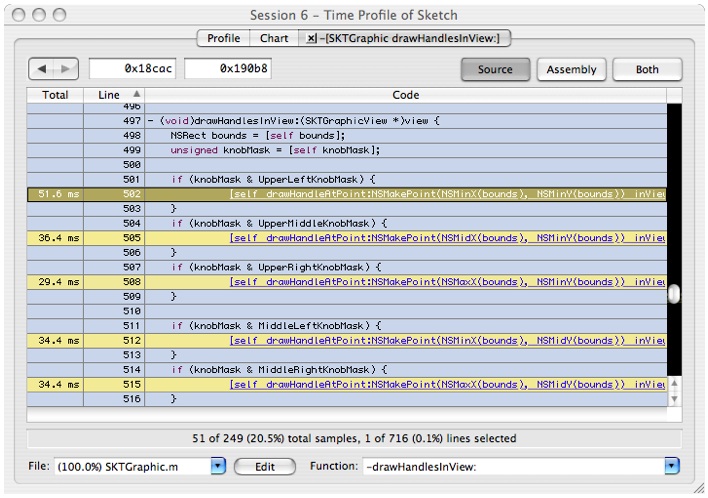Open the File SKTGraphic.m dropdown
The height and width of the screenshot is (498, 708).
point(219,466)
